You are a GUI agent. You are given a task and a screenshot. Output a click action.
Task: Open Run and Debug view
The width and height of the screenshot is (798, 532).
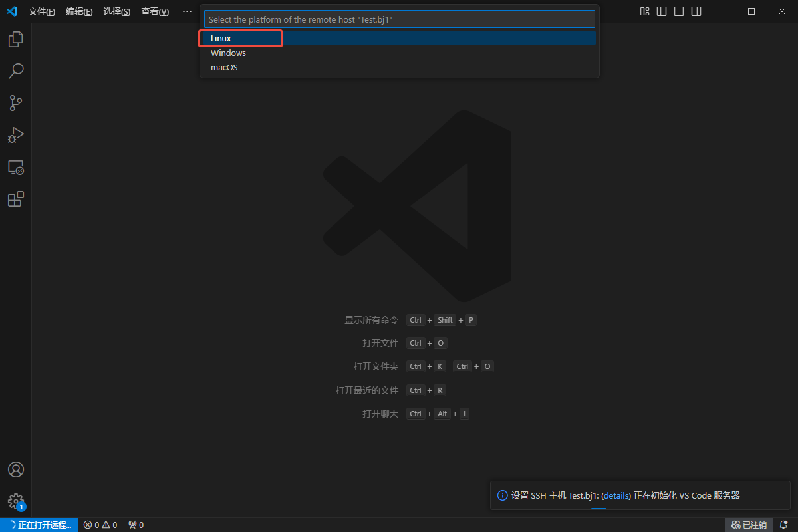click(x=15, y=135)
